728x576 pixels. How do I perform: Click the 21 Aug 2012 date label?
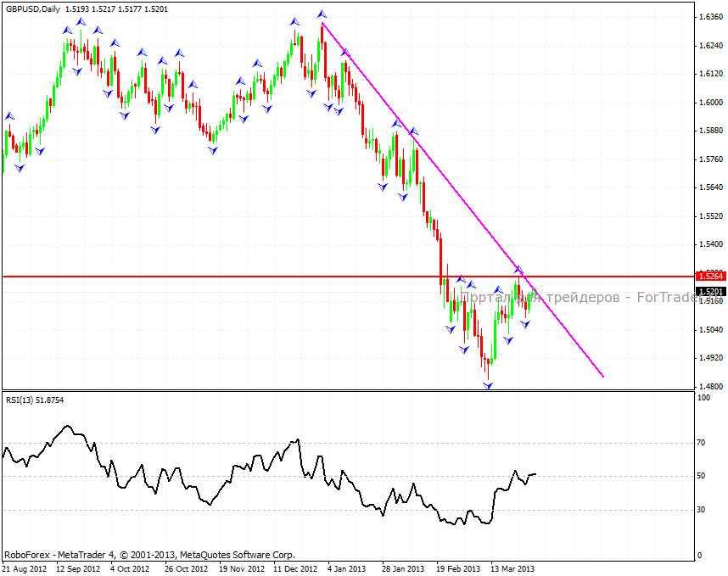(23, 568)
